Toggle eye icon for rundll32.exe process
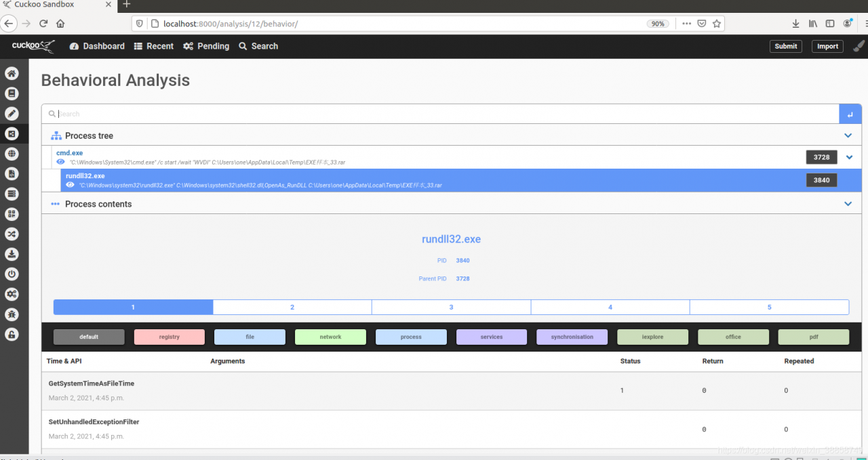Image resolution: width=868 pixels, height=460 pixels. [x=70, y=185]
